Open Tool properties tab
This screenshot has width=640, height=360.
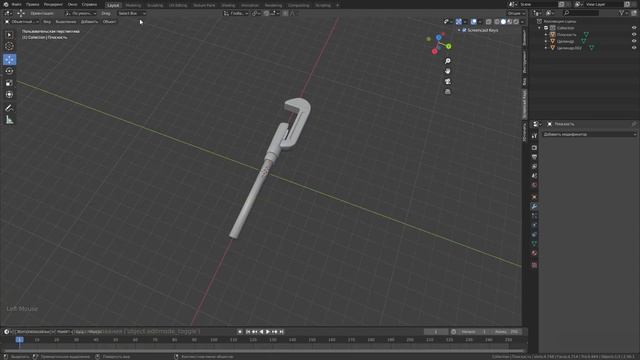click(534, 136)
